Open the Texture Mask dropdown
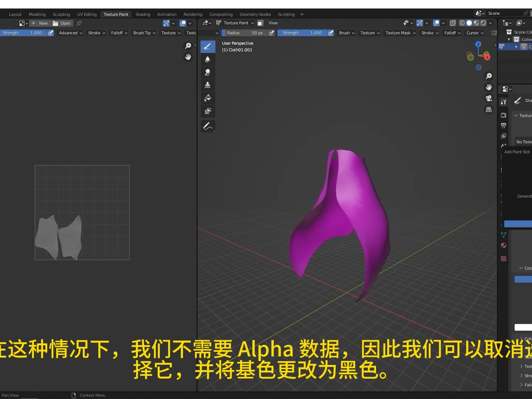 tap(400, 33)
